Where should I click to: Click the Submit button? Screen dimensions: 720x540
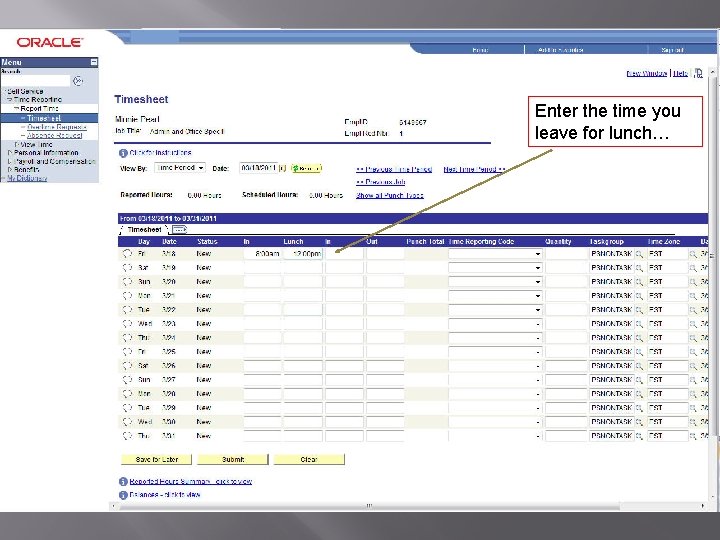coord(233,459)
